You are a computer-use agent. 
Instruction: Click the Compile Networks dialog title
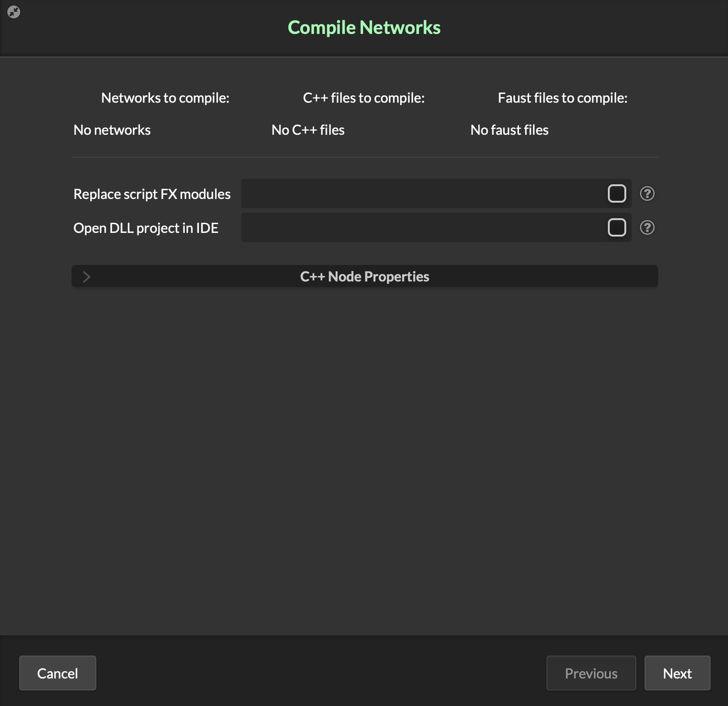pyautogui.click(x=364, y=28)
